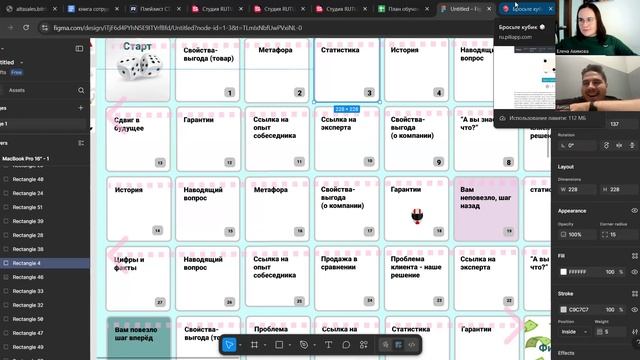Click the browser reload button
This screenshot has width=640, height=360.
[26, 28]
